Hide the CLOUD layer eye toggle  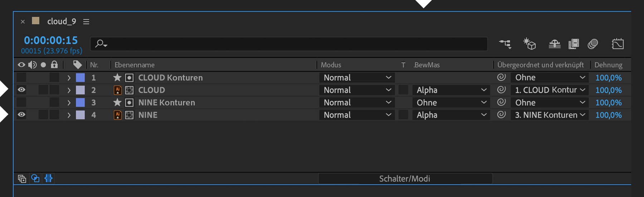(x=21, y=90)
